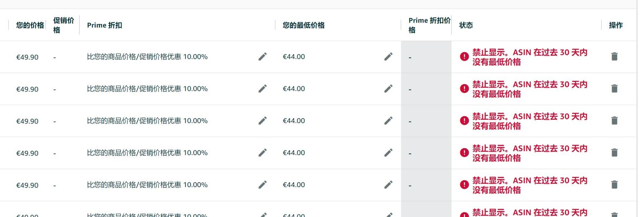Viewport: 644px width, 217px height.
Task: Delete the first row entry
Action: (614, 56)
